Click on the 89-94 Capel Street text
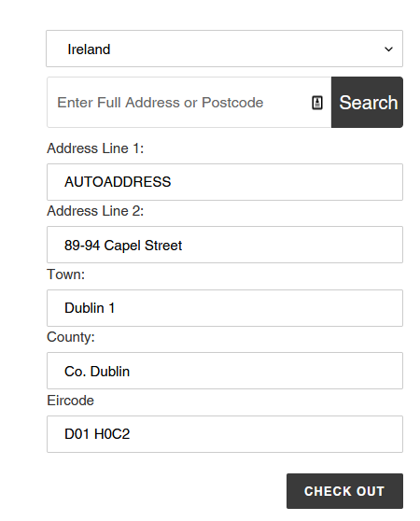 123,246
